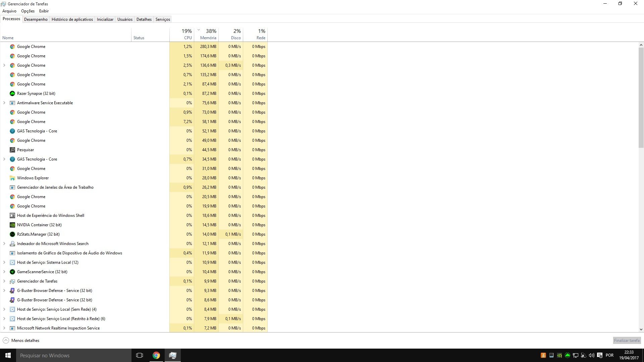This screenshot has width=644, height=362.
Task: Click the RzStats.Manager process icon
Action: point(12,234)
